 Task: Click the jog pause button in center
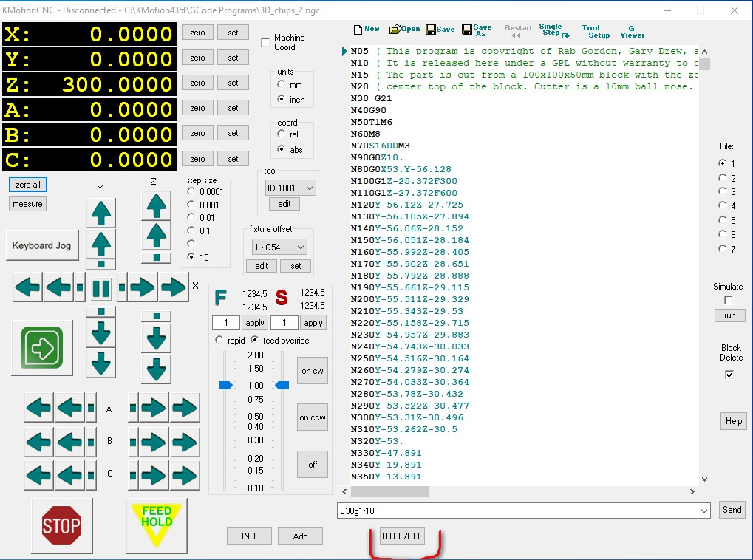(101, 287)
